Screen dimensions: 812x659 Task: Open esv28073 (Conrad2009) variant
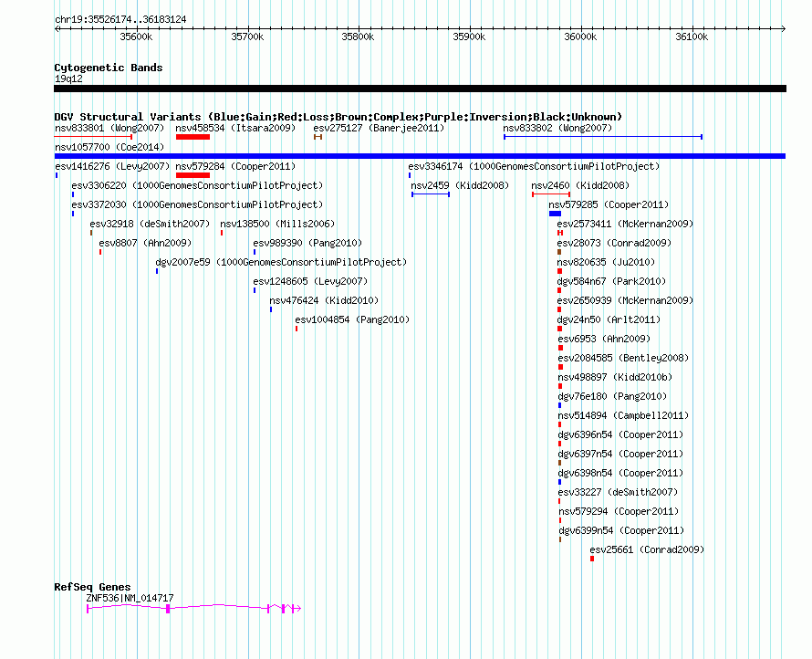614,243
